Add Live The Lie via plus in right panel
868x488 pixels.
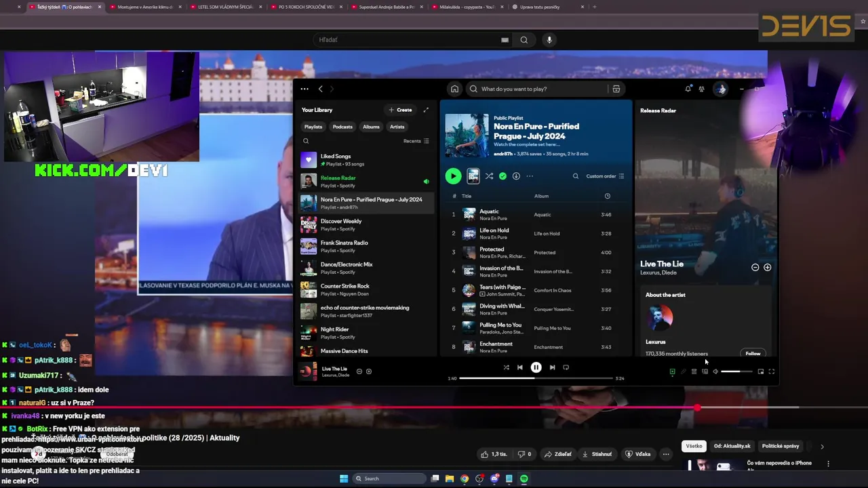click(x=767, y=267)
